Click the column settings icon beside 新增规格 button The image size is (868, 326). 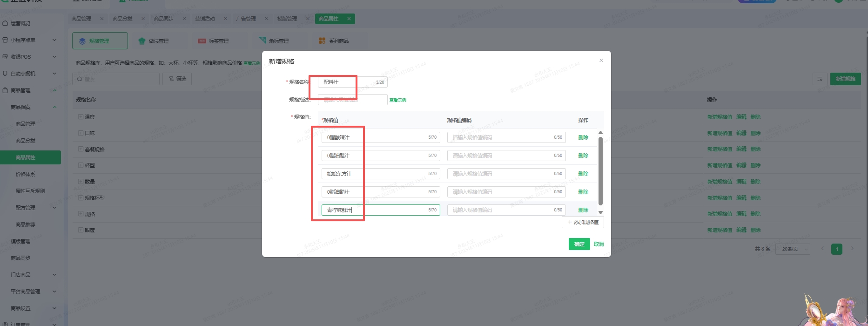[820, 79]
